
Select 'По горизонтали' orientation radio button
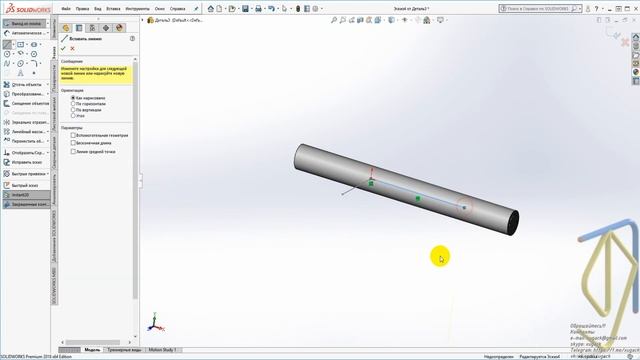coord(73,104)
